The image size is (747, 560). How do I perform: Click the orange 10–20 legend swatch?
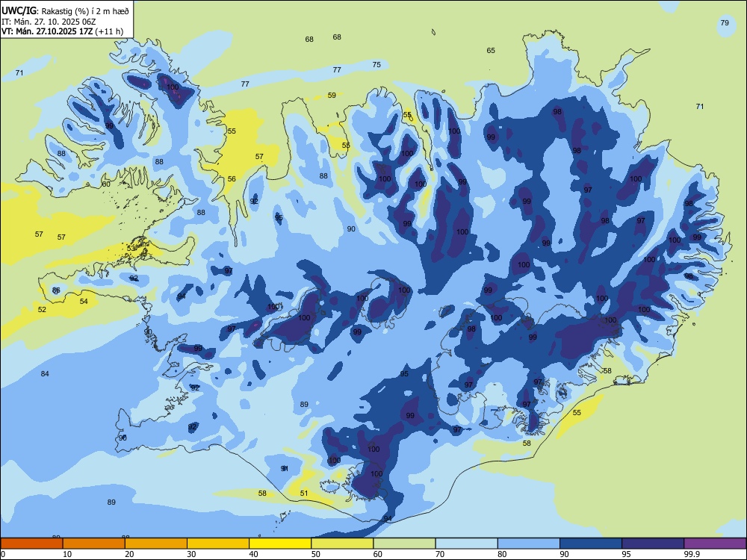pos(94,544)
